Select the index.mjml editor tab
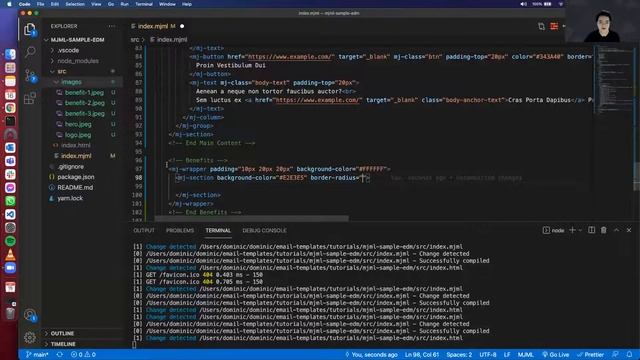Viewport: 640px width, 360px height. click(x=153, y=26)
